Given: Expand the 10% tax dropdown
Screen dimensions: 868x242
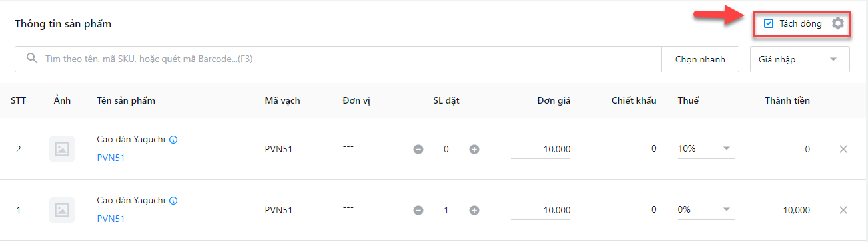Looking at the screenshot, I should 706,149.
